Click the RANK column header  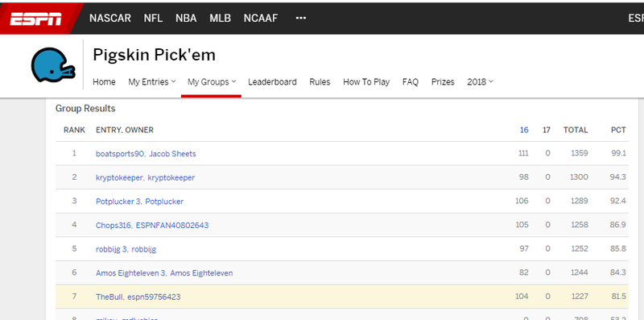(74, 130)
